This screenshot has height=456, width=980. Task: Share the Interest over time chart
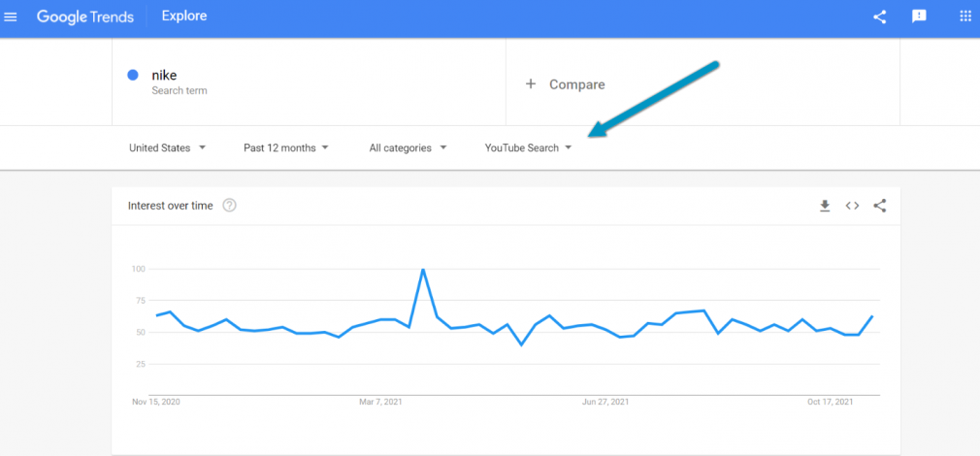tap(879, 206)
